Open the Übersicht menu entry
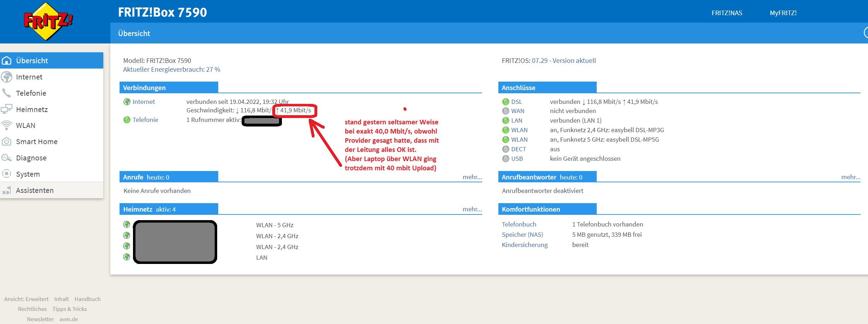 click(x=52, y=60)
